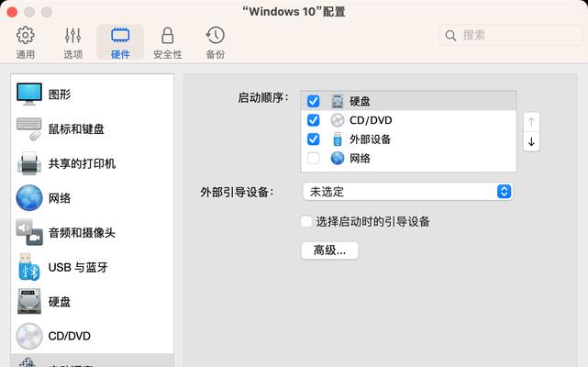This screenshot has width=588, height=367.
Task: Click USB stick icon for 外部设备 row
Action: pos(338,139)
